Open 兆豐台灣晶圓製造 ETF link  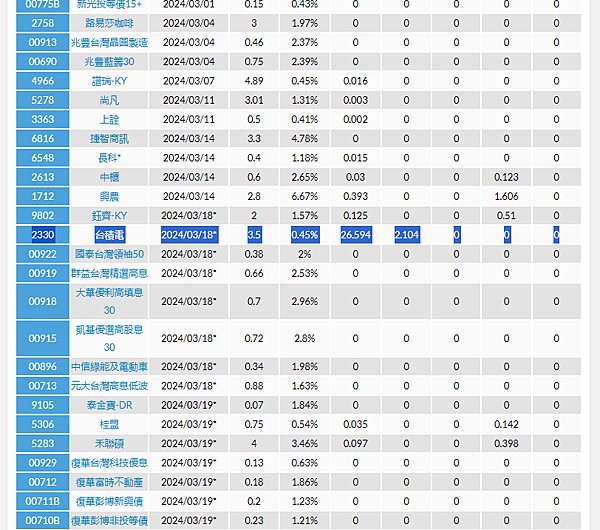109,42
